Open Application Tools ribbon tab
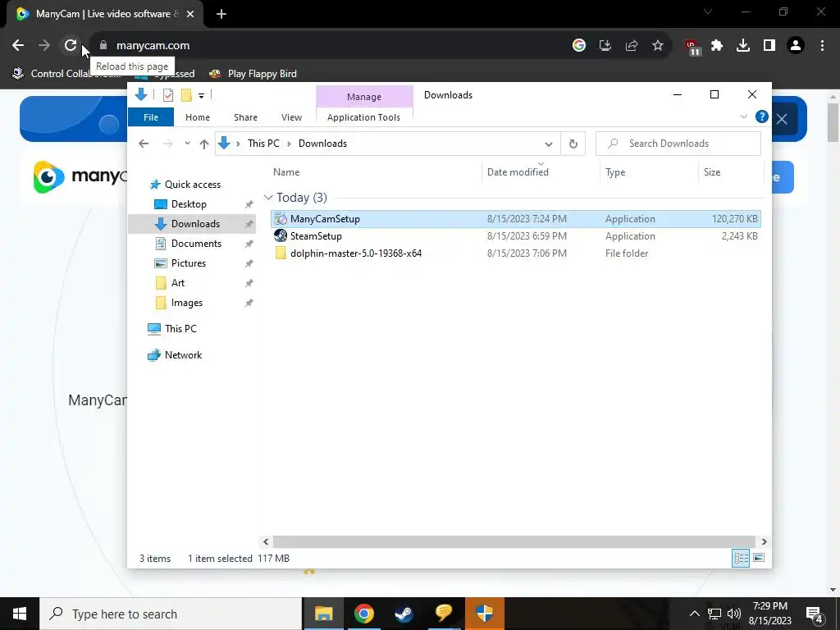The width and height of the screenshot is (840, 630). click(363, 117)
